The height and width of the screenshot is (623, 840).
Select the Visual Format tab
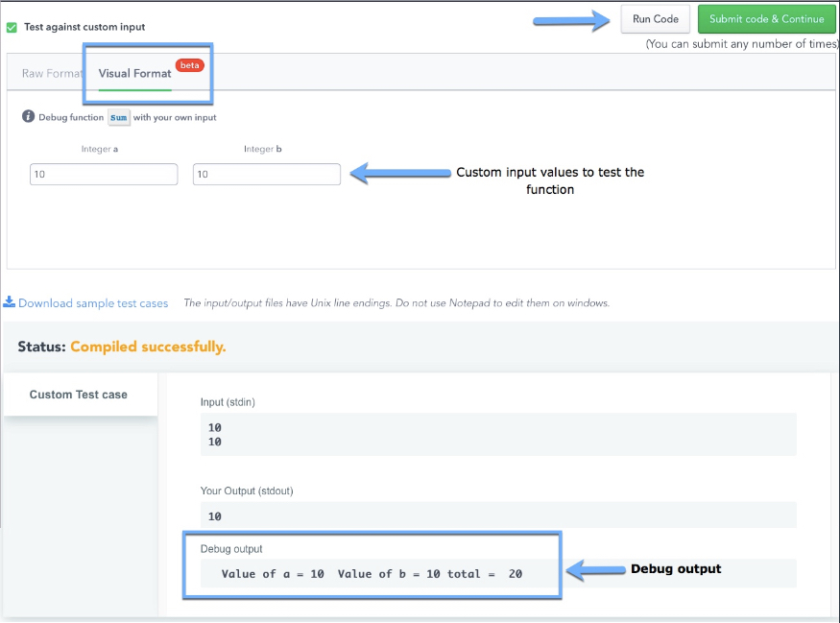click(134, 74)
